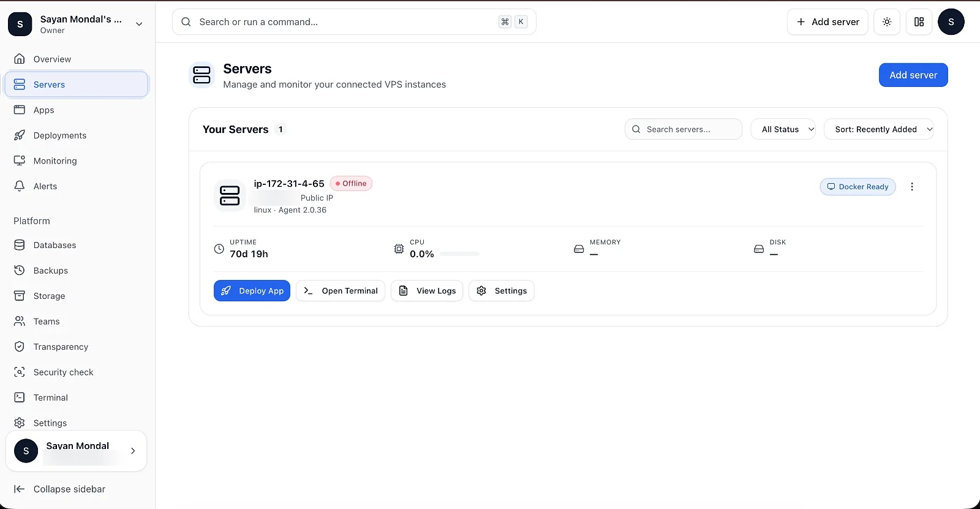
Task: Expand the workspace switcher chevron
Action: click(x=139, y=24)
